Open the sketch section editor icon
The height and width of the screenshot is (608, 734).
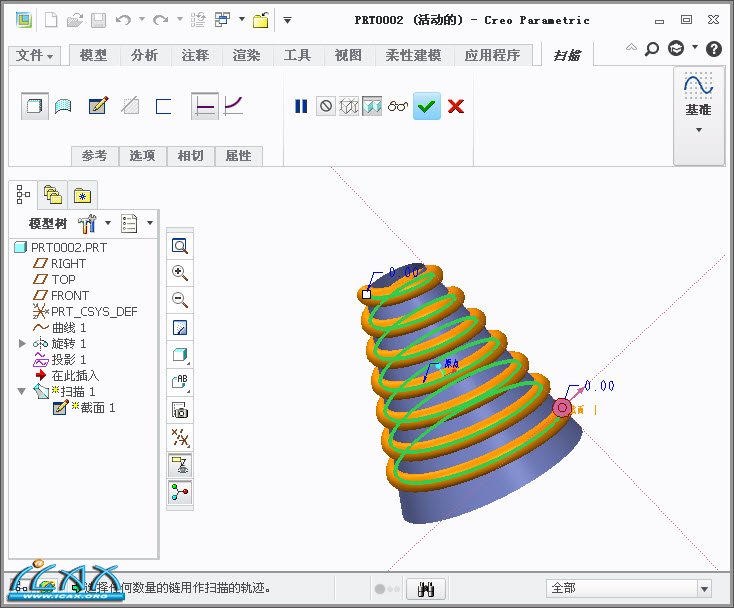tap(98, 105)
